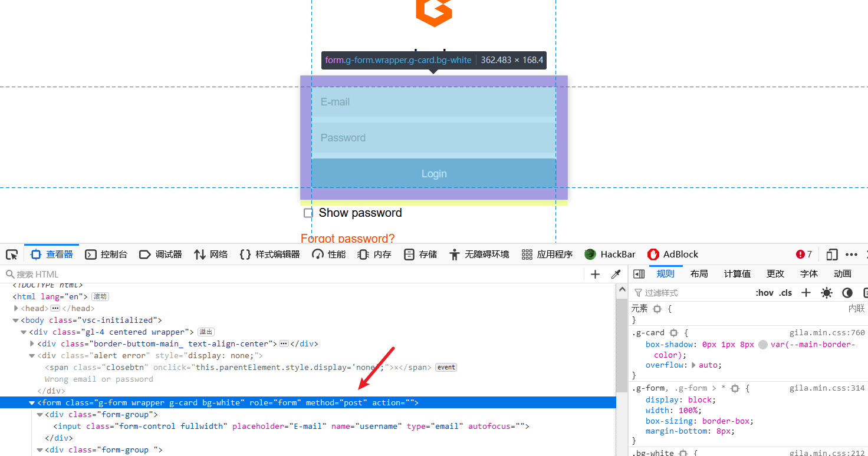Collapse the div gl-4 centered wrapper node
This screenshot has height=456, width=868.
24,332
